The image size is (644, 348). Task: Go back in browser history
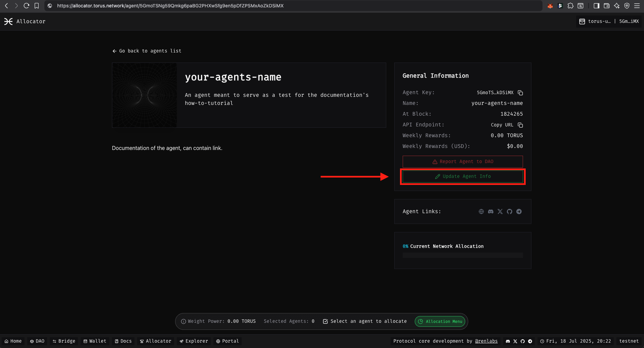coord(6,6)
